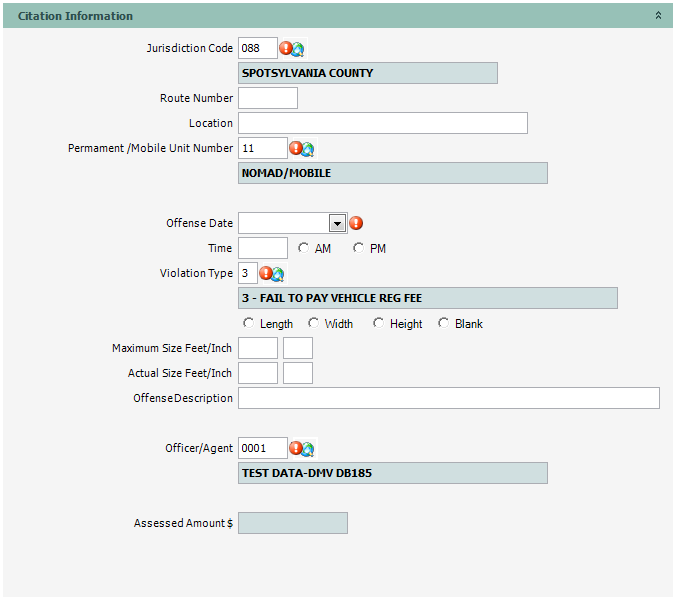This screenshot has width=679, height=604.
Task: Click the Route Number input field
Action: tap(267, 98)
